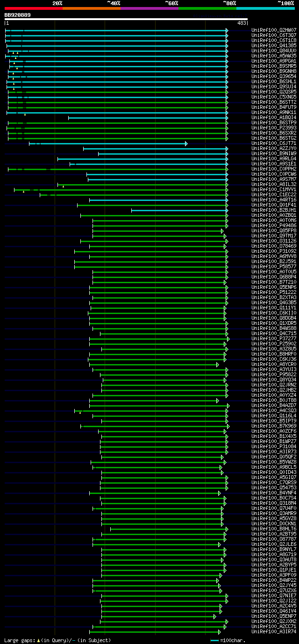Select the UniRef100_A9NK11 label
Screen dimensions: 299x644
[x=274, y=112]
